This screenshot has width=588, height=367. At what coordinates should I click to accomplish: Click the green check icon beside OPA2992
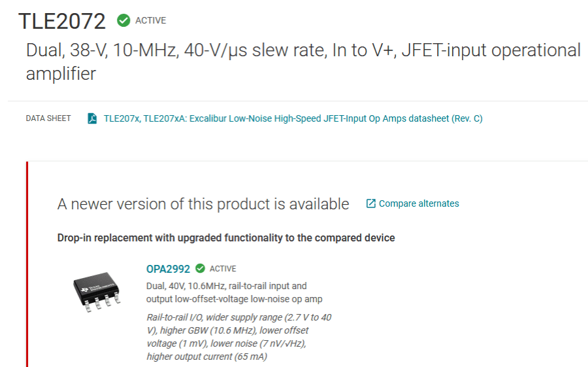tap(201, 268)
